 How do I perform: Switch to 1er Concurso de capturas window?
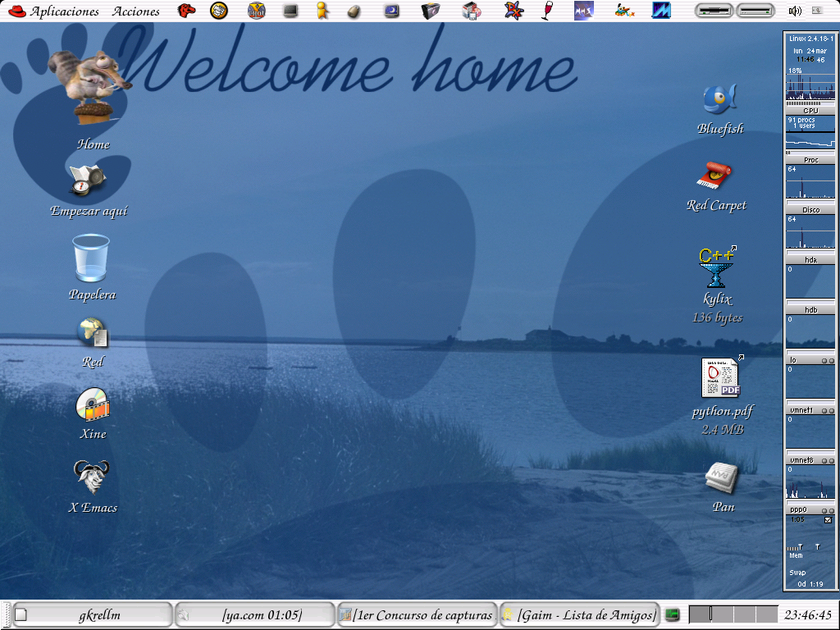point(417,615)
